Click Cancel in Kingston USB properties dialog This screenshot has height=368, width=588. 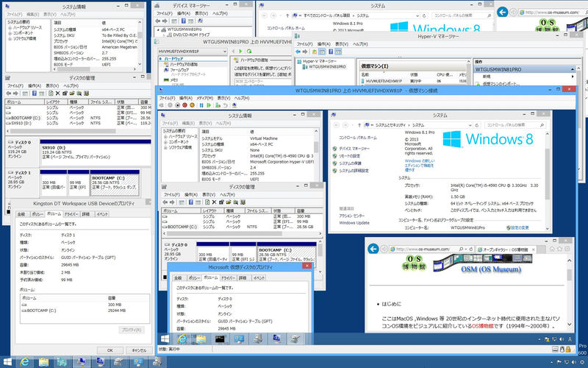(139, 350)
